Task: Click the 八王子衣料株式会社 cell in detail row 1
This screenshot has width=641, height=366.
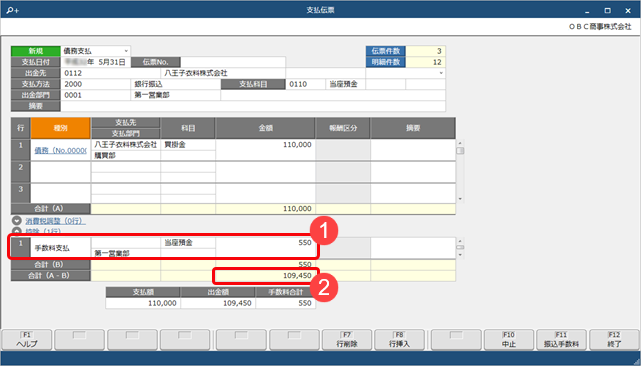Action: pyautogui.click(x=126, y=145)
